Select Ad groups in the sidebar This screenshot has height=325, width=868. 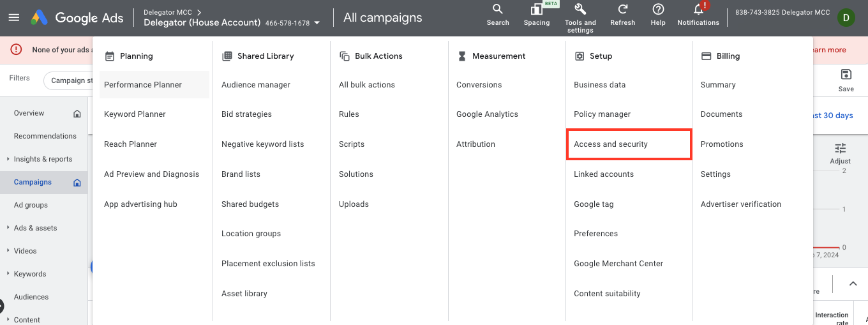coord(31,205)
